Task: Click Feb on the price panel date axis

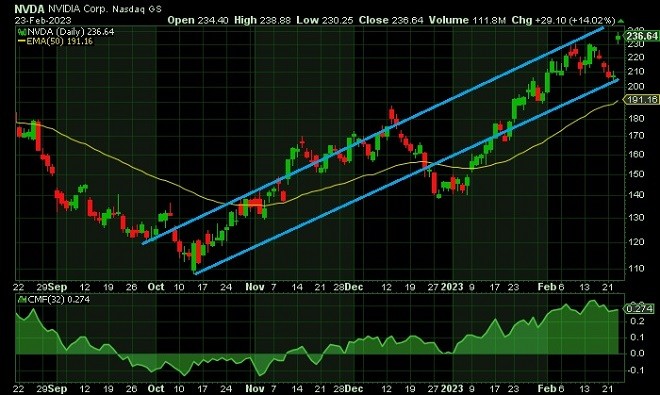Action: [x=547, y=287]
